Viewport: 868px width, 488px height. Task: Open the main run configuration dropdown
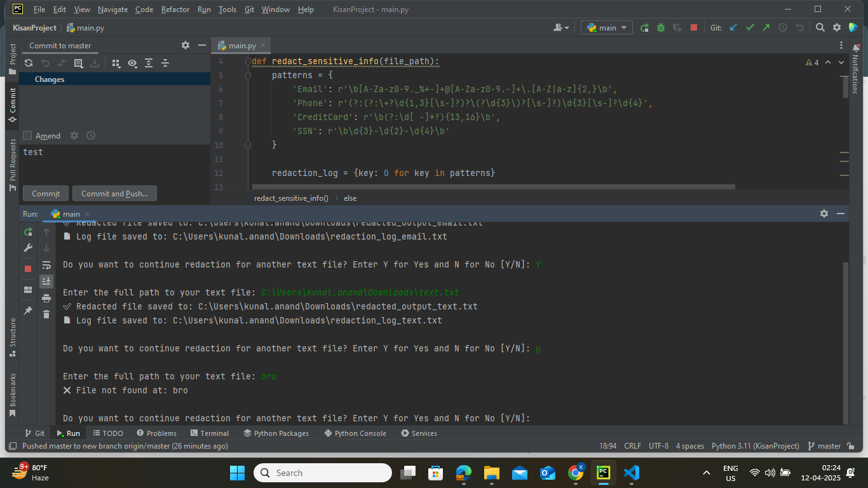(606, 27)
